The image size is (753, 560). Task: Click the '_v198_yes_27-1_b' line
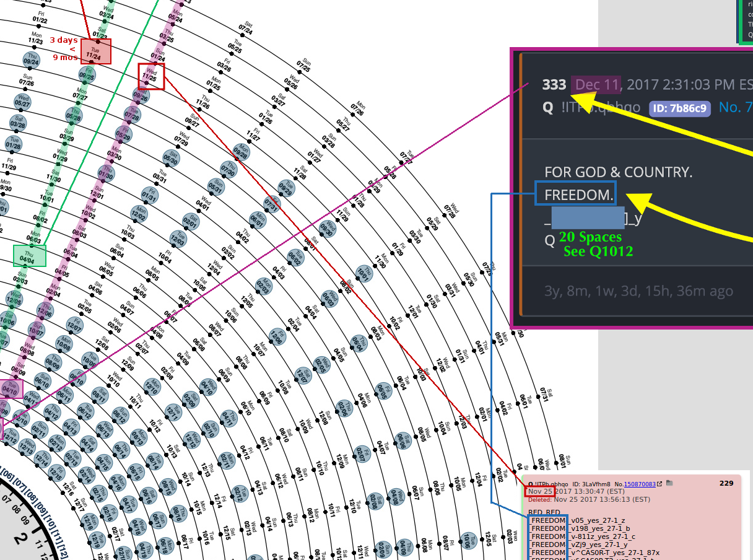pyautogui.click(x=598, y=528)
